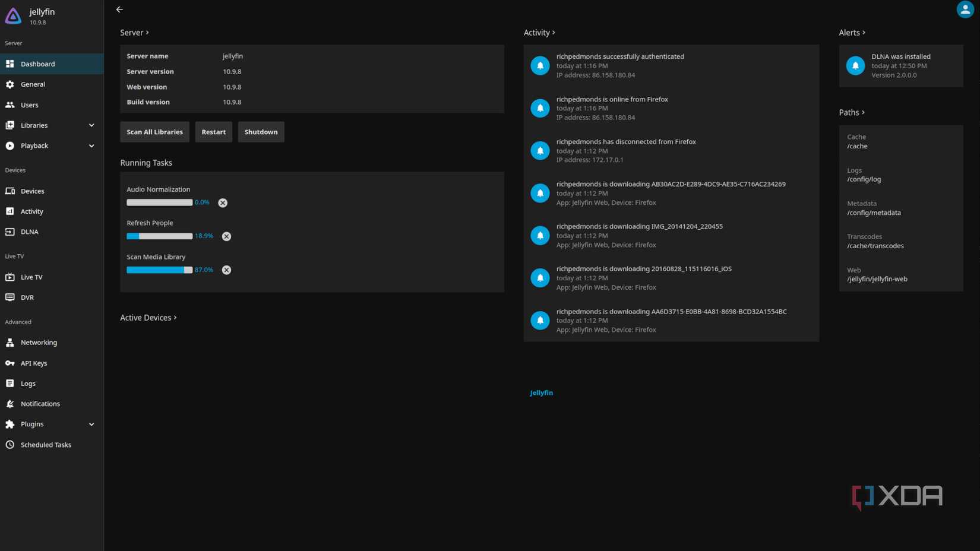The width and height of the screenshot is (980, 551).
Task: Click the Logs document icon
Action: tap(10, 384)
